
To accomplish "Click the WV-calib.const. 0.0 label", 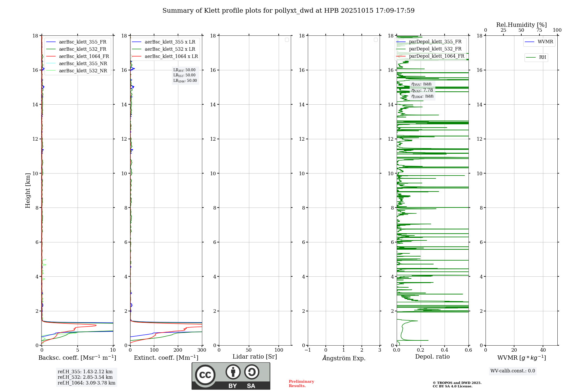I will click(513, 371).
